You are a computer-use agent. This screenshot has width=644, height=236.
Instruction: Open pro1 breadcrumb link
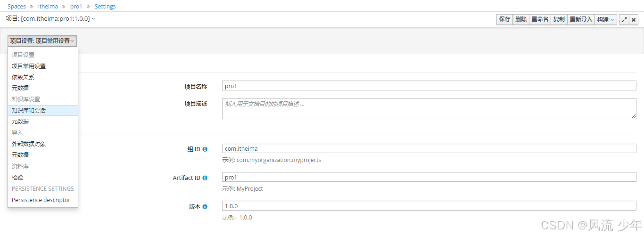coord(76,7)
